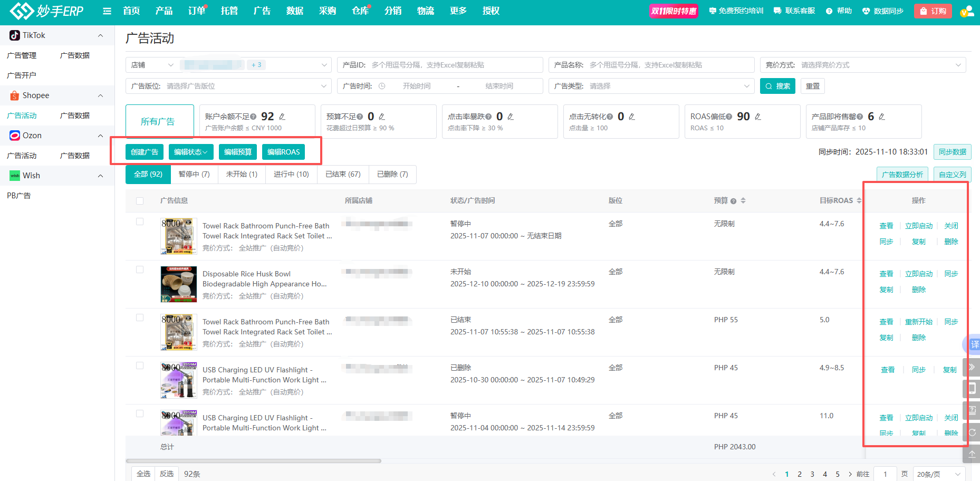The height and width of the screenshot is (481, 980).
Task: Edit the 点击无转化 threshold with the pencil icon
Action: point(632,117)
